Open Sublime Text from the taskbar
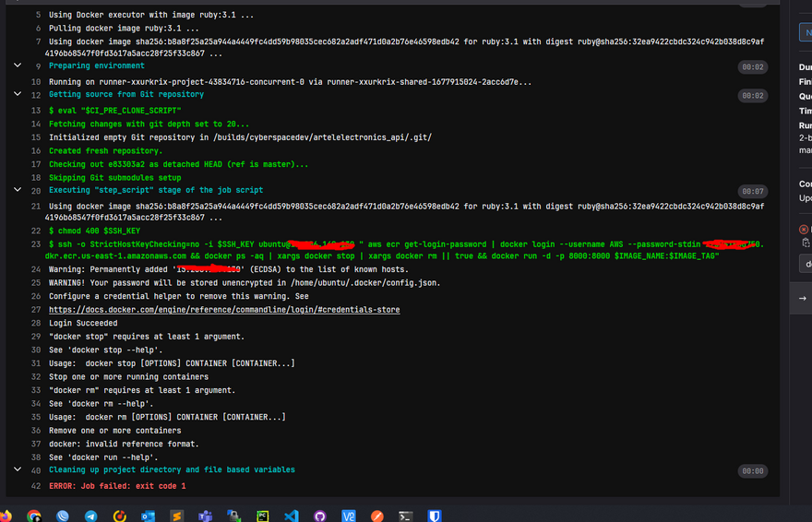This screenshot has height=522, width=812. tap(176, 516)
